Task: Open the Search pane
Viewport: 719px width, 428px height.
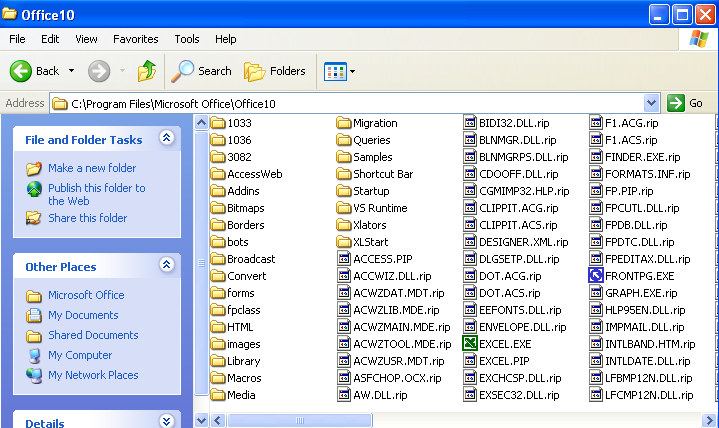Action: [201, 71]
